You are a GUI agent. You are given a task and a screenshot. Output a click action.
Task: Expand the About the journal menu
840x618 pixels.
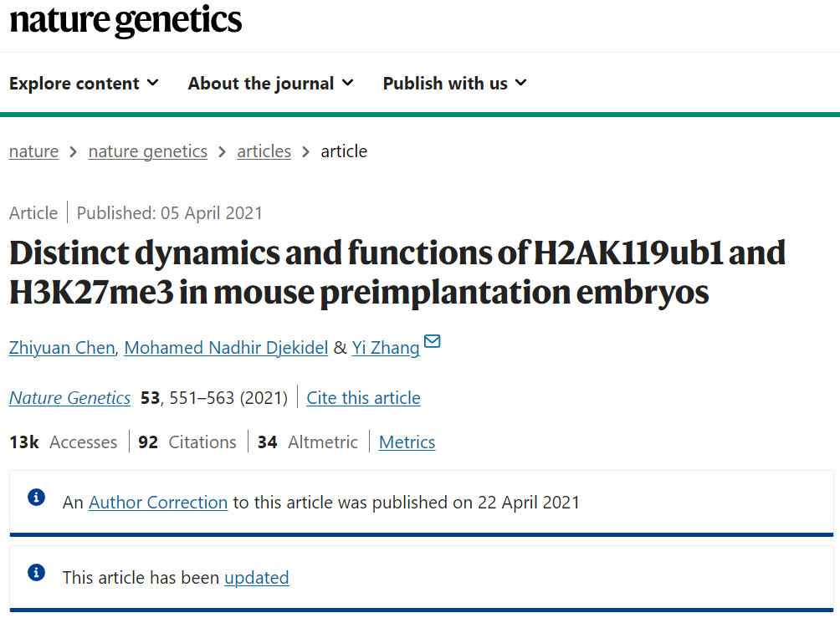pos(270,84)
